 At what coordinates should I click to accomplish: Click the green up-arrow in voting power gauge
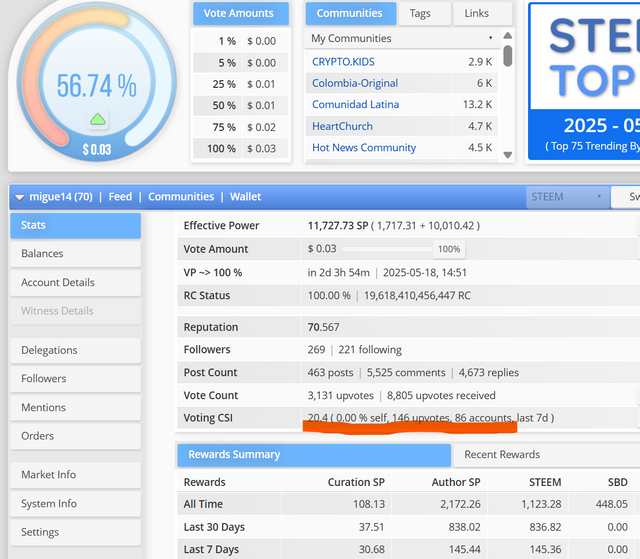pos(98,119)
